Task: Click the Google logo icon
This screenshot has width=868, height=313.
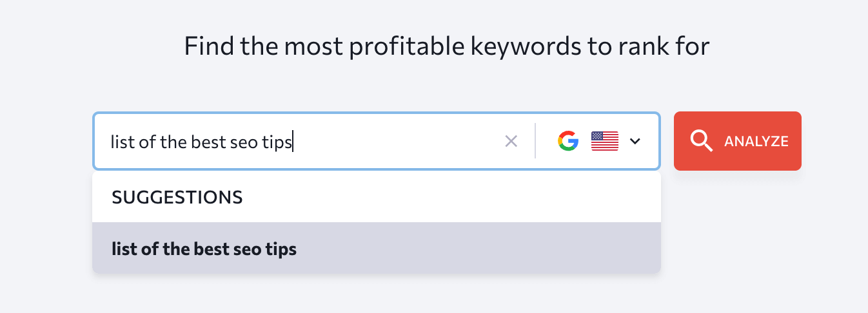Action: pyautogui.click(x=568, y=141)
